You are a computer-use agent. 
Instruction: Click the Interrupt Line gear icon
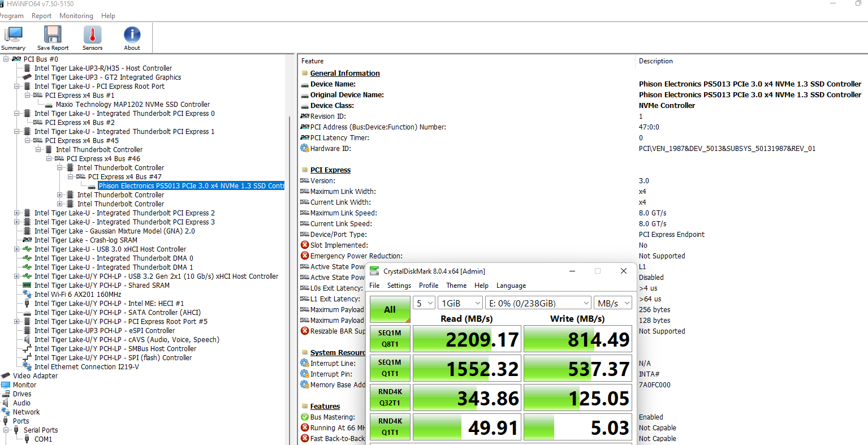(x=305, y=363)
